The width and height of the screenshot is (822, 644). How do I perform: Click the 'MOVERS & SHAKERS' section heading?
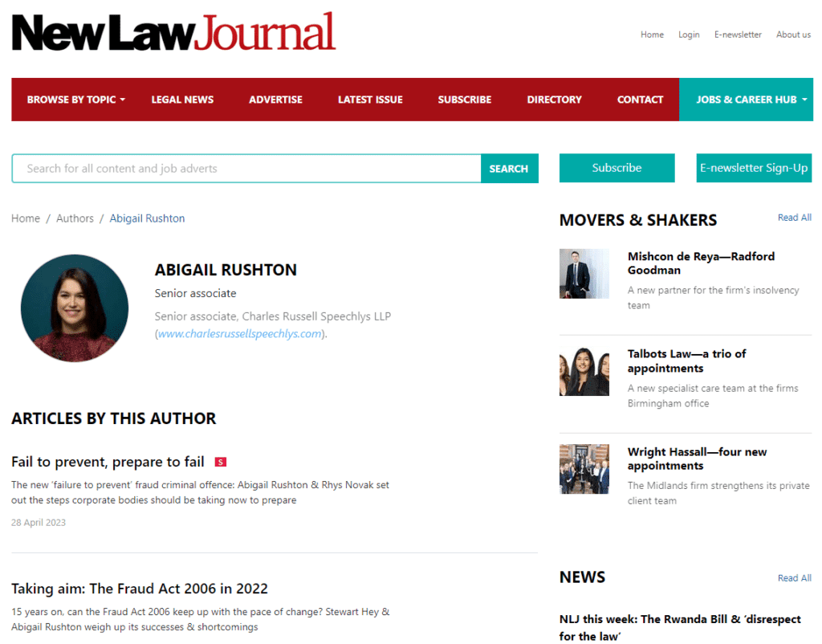[x=638, y=220]
